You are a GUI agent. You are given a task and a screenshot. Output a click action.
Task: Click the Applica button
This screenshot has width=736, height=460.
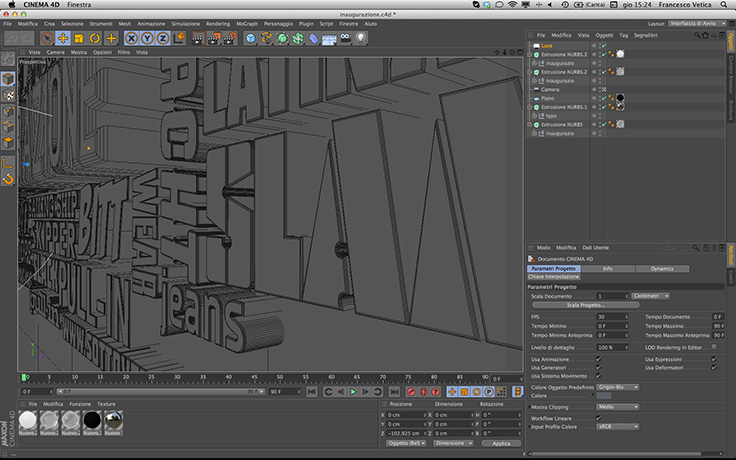[x=501, y=443]
